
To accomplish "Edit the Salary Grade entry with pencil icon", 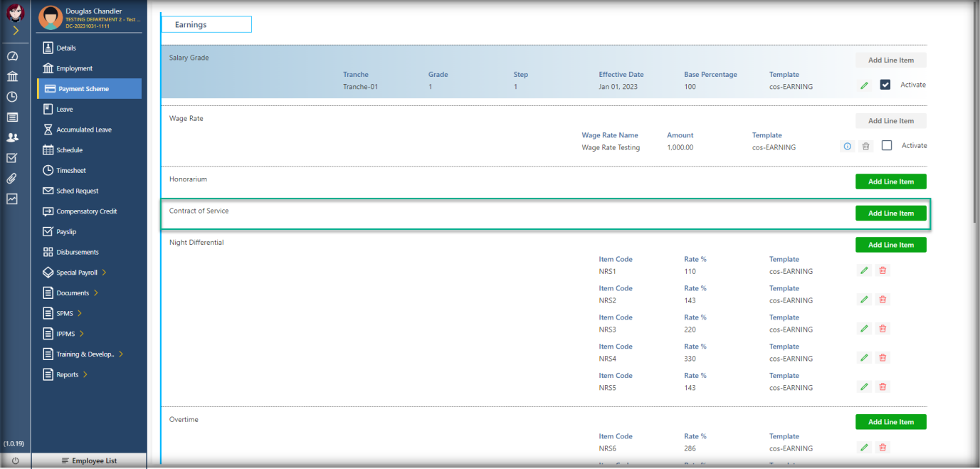I will pos(864,85).
